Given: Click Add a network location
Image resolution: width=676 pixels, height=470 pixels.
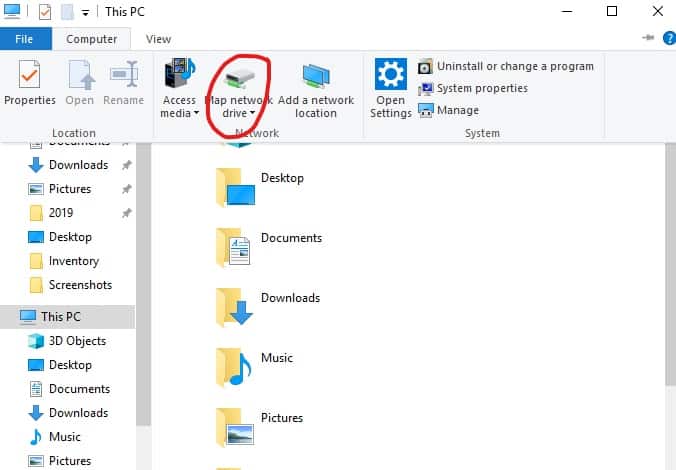Looking at the screenshot, I should [x=316, y=89].
